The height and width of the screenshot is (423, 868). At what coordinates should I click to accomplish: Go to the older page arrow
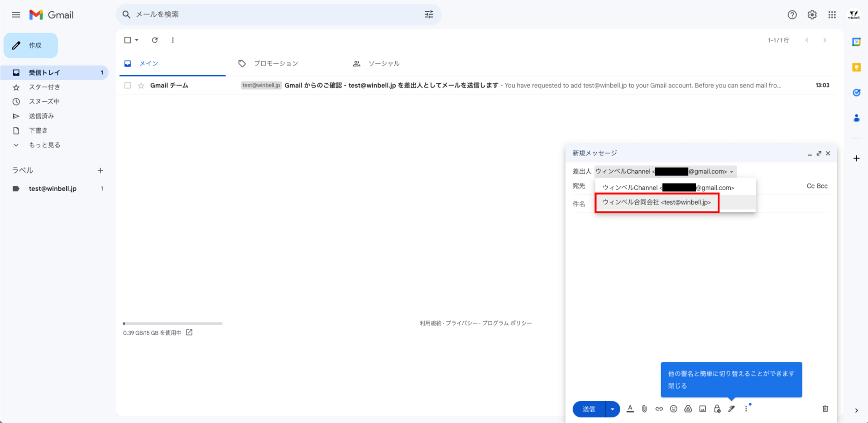point(825,40)
